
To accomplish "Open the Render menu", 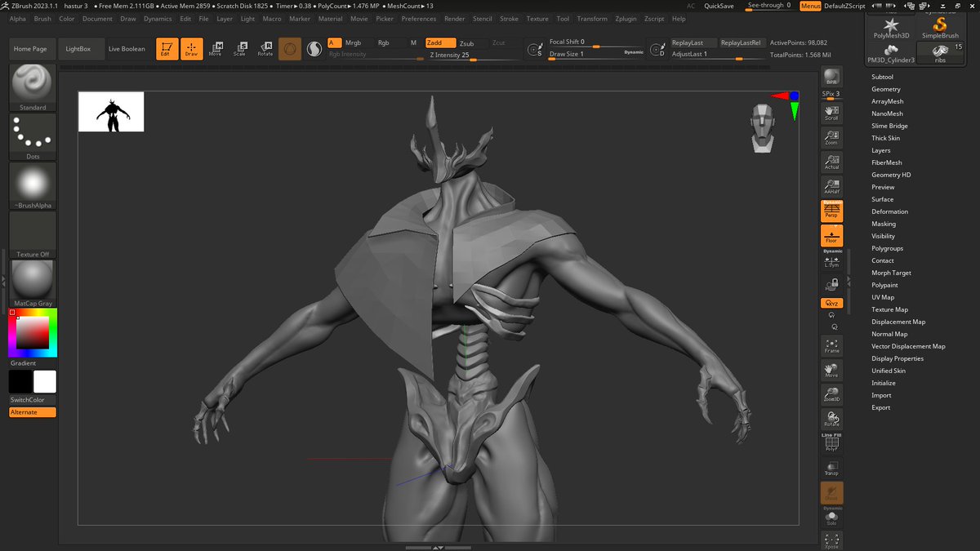I will [454, 19].
